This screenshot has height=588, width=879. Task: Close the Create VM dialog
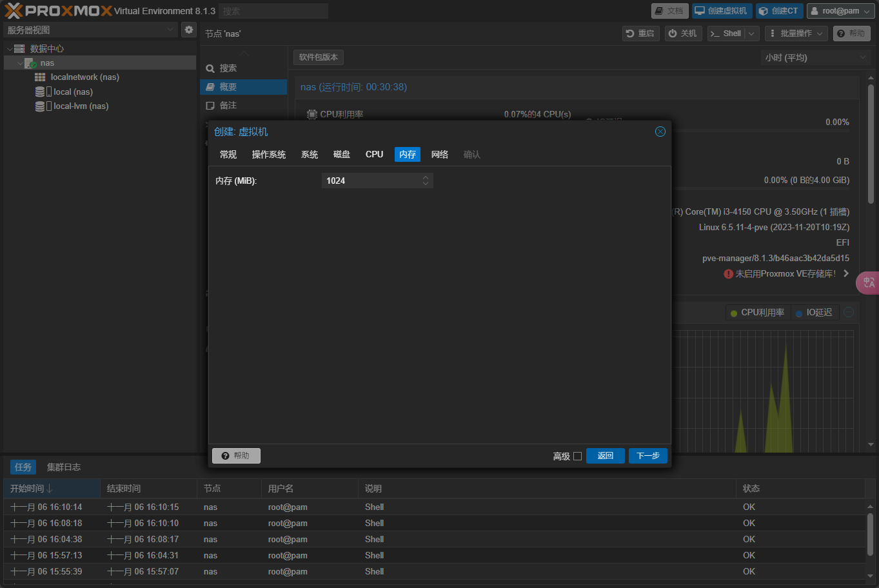pyautogui.click(x=660, y=132)
